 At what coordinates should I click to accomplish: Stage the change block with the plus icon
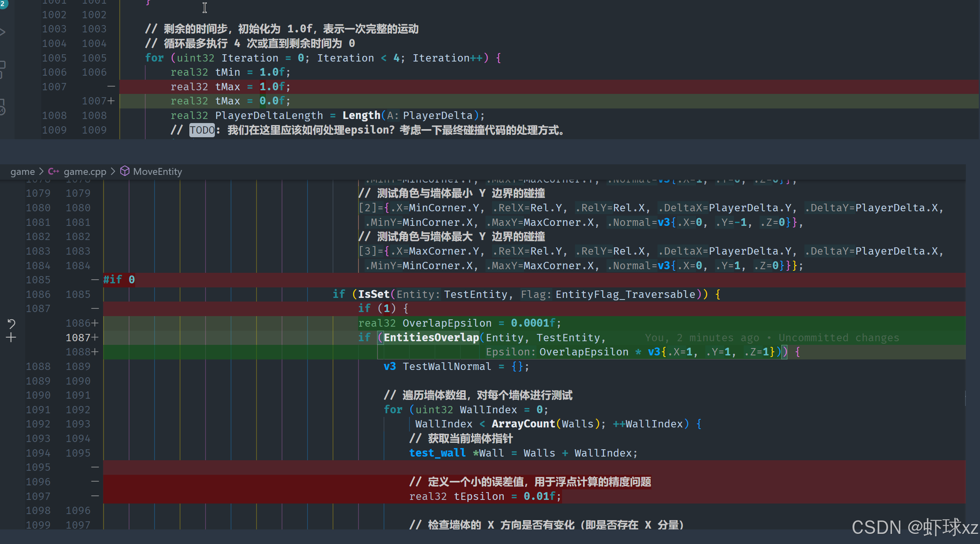pyautogui.click(x=11, y=338)
